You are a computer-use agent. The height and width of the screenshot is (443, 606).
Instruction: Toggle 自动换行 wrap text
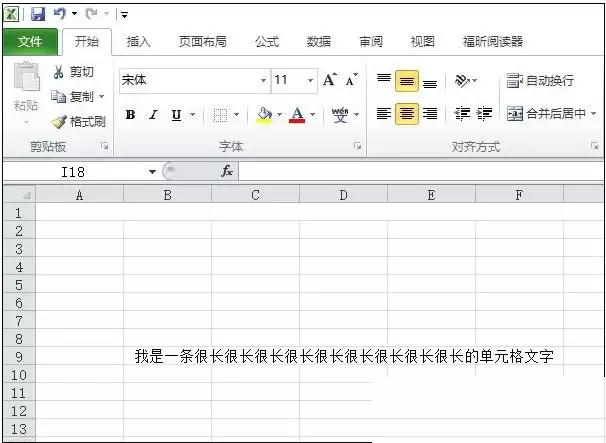[x=540, y=81]
